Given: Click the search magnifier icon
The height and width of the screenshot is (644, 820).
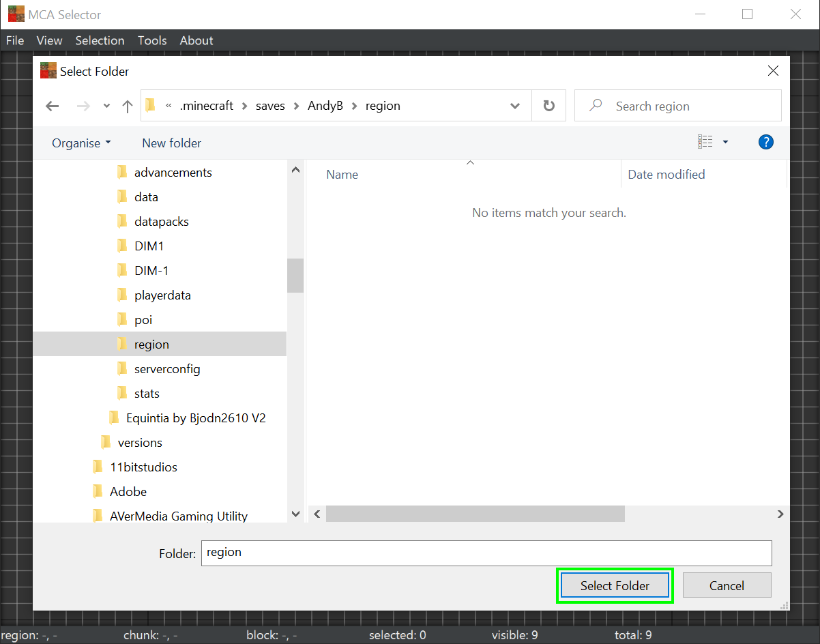Looking at the screenshot, I should coord(596,106).
